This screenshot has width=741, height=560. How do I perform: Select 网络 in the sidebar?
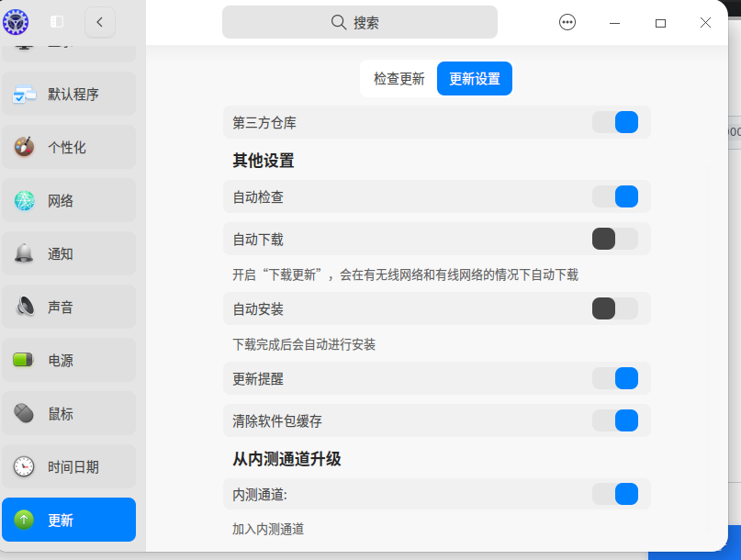pos(69,200)
